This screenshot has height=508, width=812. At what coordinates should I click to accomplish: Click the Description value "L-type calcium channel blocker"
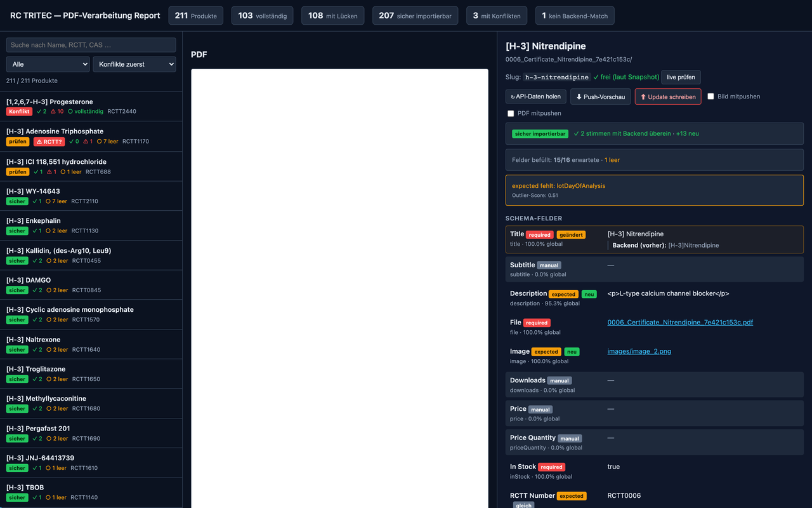(669, 293)
